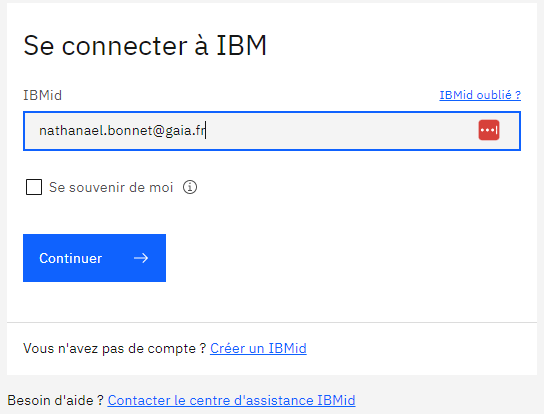Focus the IBMid email input field
544x414 pixels.
click(272, 131)
